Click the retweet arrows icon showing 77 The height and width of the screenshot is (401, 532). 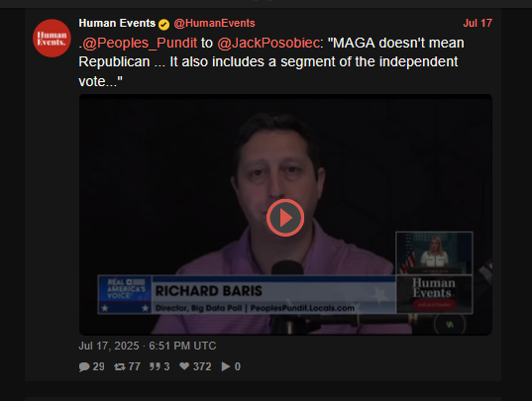pyautogui.click(x=120, y=366)
